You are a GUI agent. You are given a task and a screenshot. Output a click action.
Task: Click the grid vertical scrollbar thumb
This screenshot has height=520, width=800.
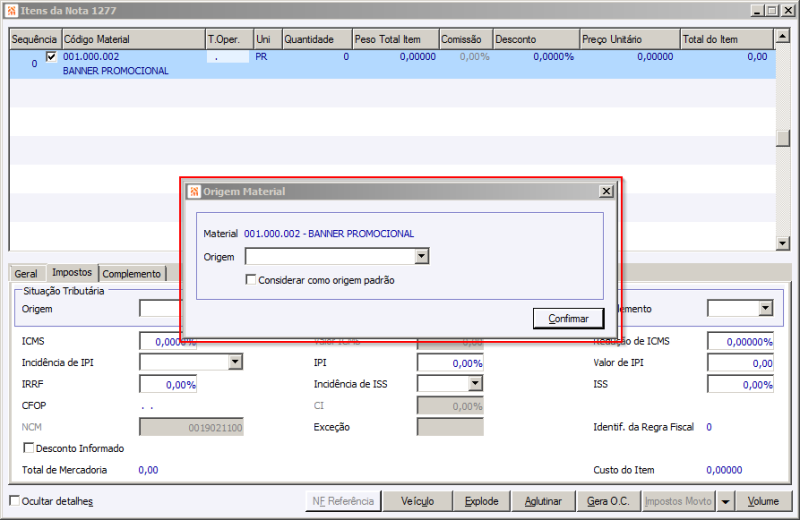point(782,138)
